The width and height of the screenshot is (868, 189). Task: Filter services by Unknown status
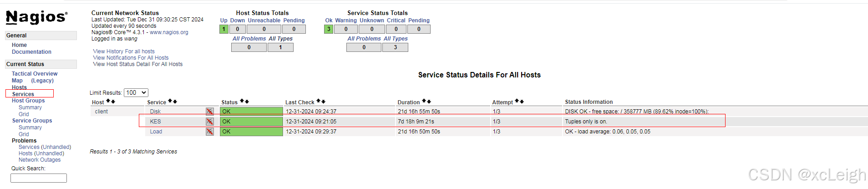click(372, 20)
